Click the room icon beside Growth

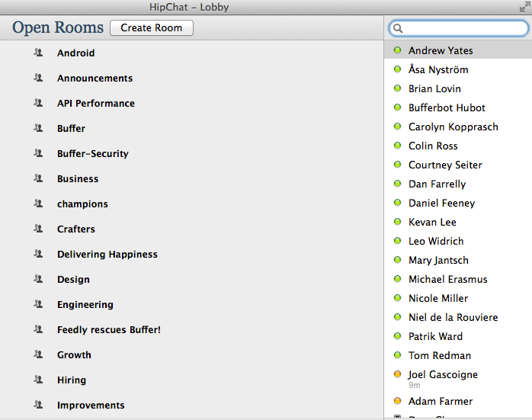point(38,354)
